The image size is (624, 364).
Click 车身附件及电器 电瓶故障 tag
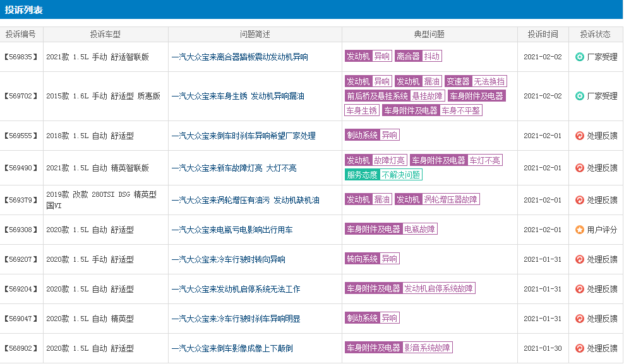coord(391,229)
